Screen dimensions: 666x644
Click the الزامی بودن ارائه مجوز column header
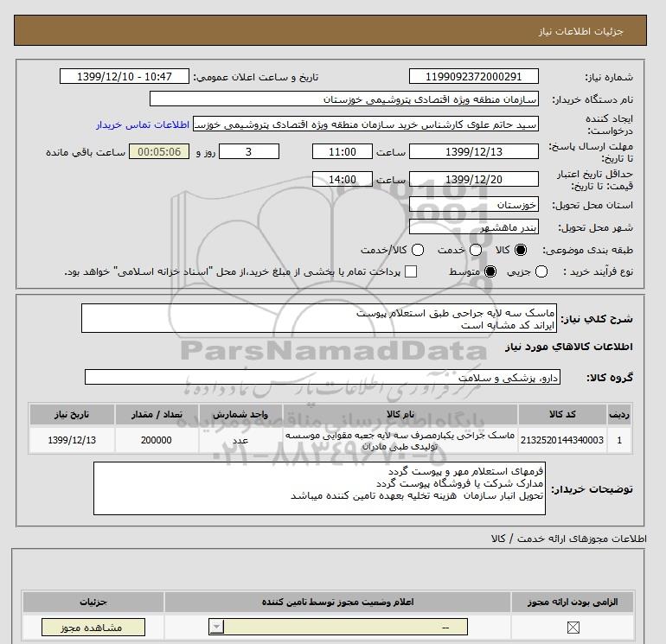click(x=573, y=602)
